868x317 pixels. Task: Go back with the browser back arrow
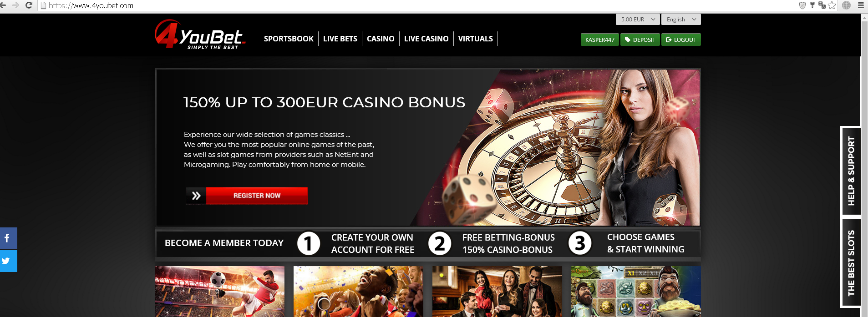coord(4,5)
